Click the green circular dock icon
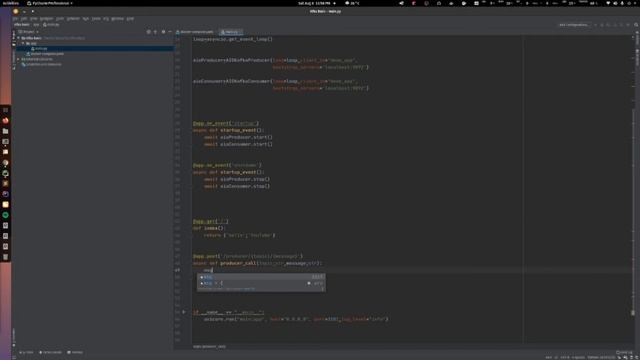Viewport: 640px width, 360px height. [x=5, y=215]
